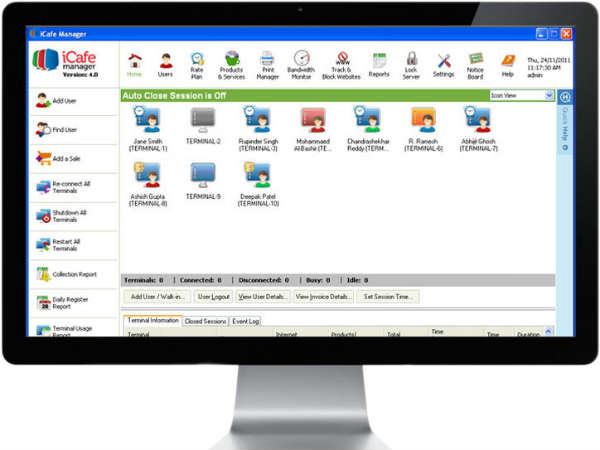Switch to Closed Sessions tab

[x=205, y=321]
